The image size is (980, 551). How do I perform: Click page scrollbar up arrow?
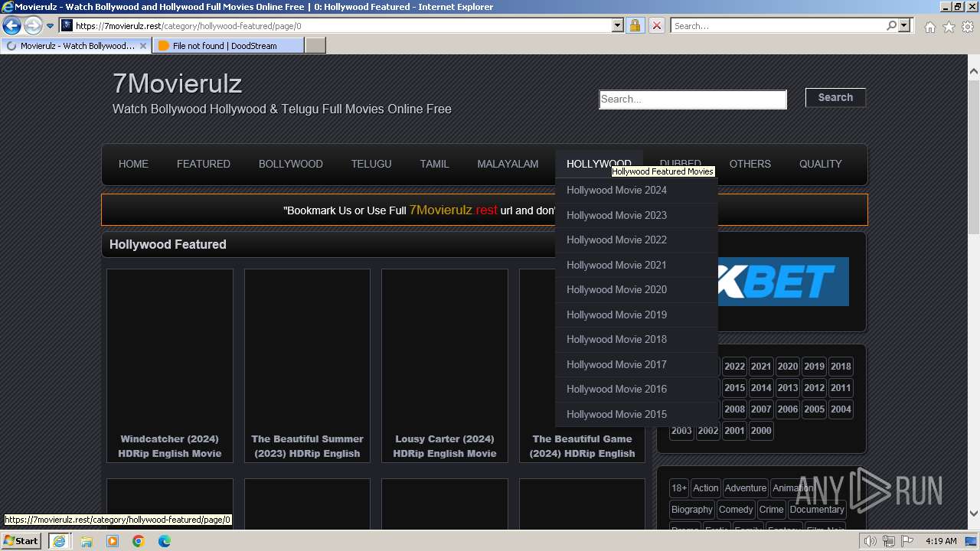coord(974,71)
